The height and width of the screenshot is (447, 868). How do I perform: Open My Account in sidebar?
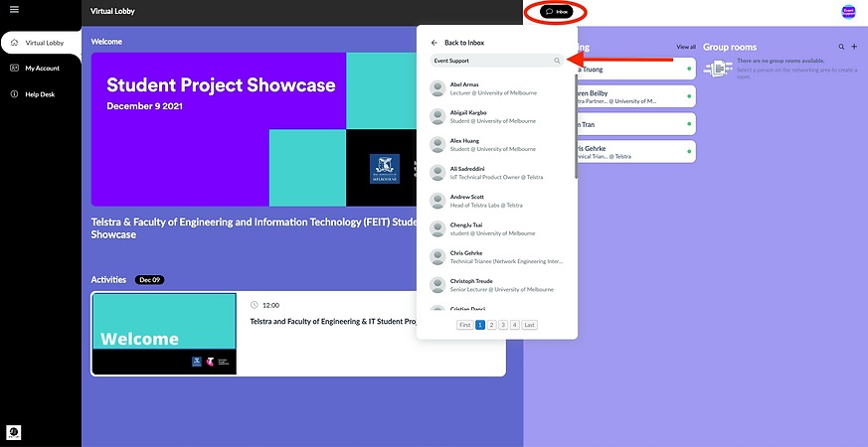click(x=41, y=69)
